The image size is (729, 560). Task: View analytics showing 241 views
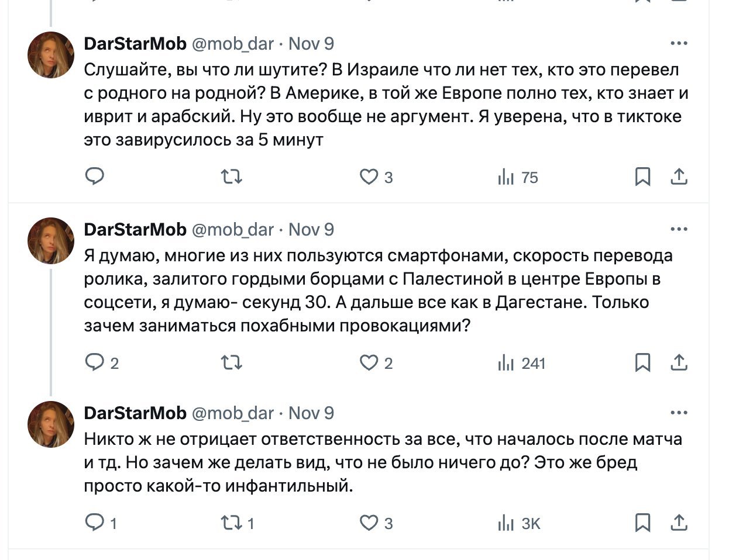point(521,363)
